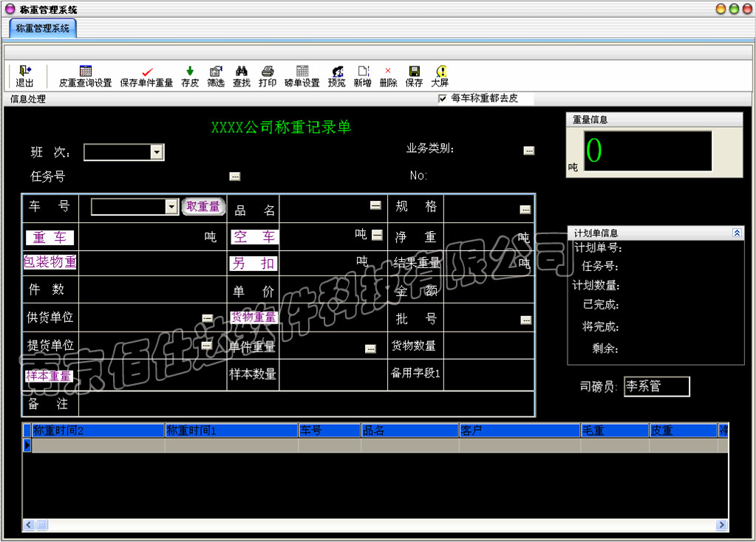Click the 另扣 button
Image resolution: width=756 pixels, height=542 pixels.
point(254,263)
